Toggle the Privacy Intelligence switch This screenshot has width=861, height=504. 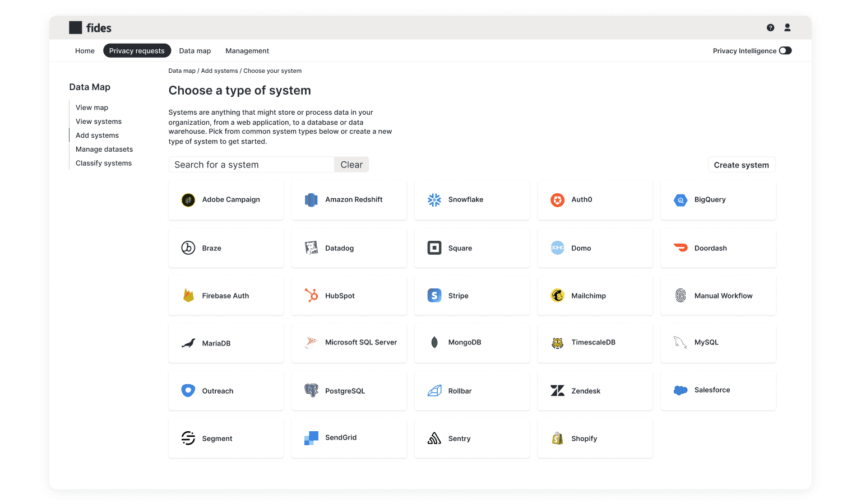point(785,50)
